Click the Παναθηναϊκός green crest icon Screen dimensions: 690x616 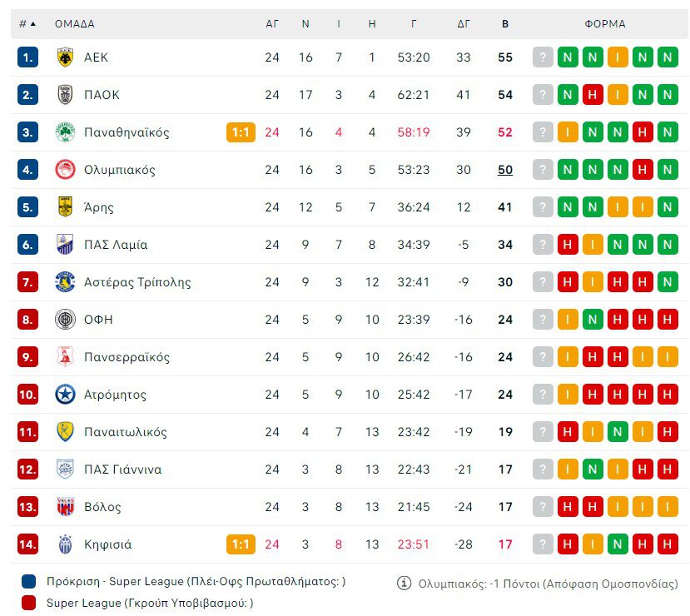(x=65, y=132)
